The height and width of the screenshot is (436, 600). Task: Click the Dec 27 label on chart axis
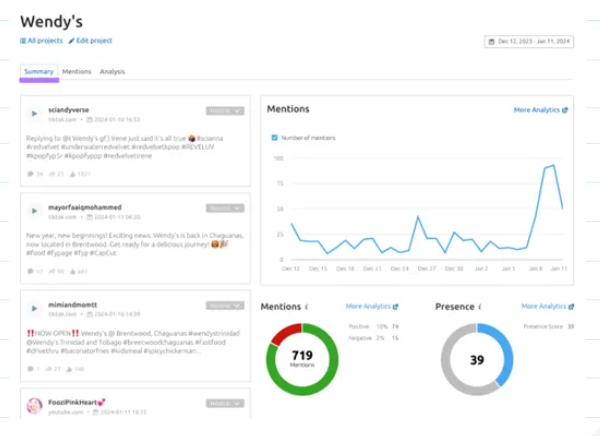427,269
